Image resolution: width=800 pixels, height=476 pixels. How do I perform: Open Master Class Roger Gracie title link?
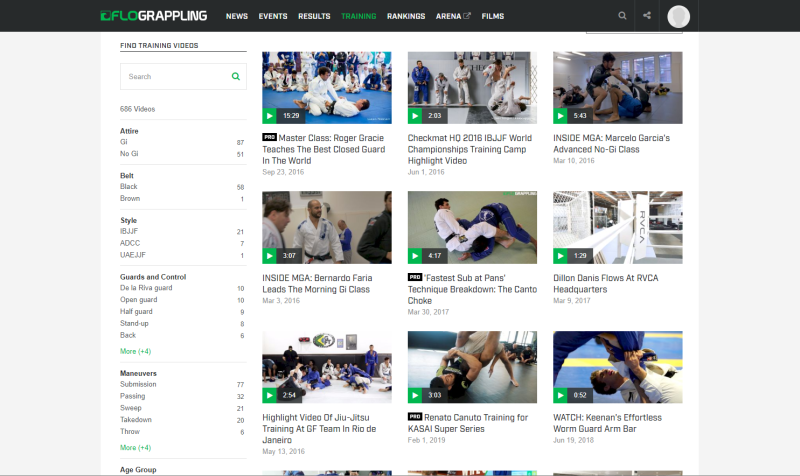tap(323, 149)
